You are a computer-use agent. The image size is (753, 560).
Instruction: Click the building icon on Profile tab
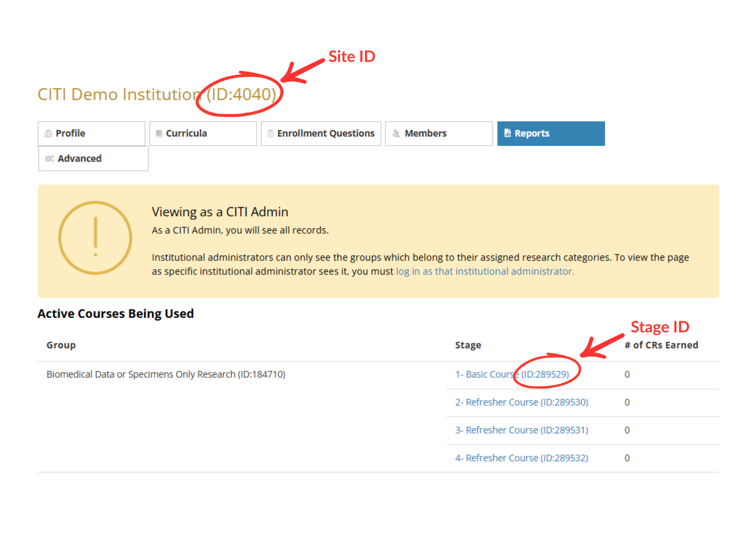pyautogui.click(x=48, y=133)
